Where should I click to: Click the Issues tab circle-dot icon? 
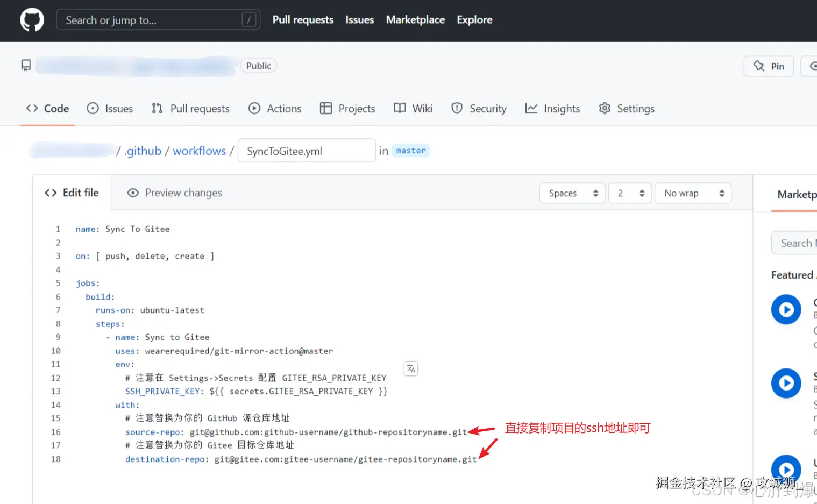click(93, 108)
